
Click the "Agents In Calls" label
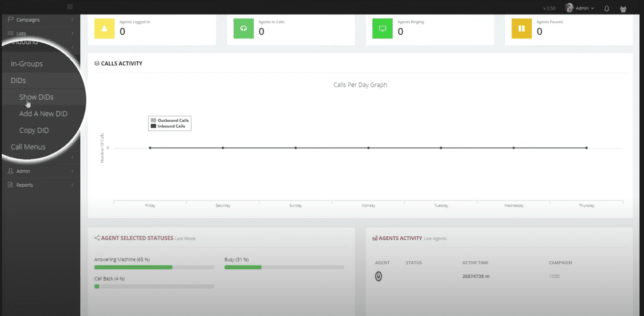[272, 22]
